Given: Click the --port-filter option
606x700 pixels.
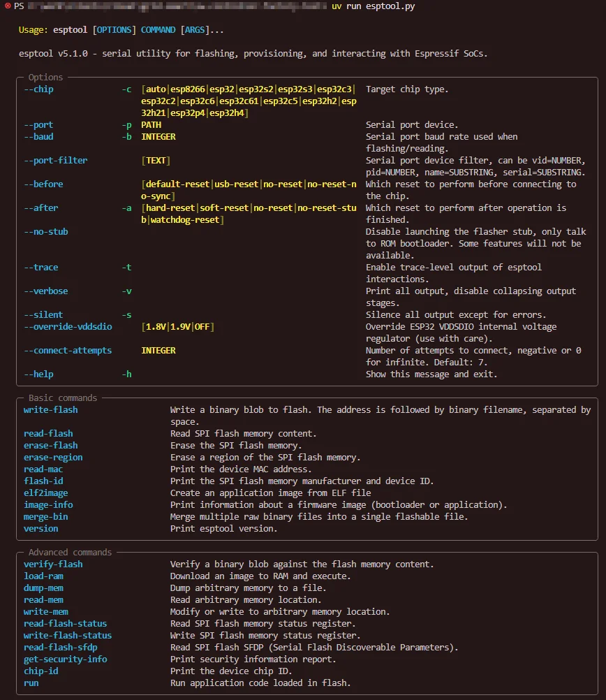Looking at the screenshot, I should [56, 161].
